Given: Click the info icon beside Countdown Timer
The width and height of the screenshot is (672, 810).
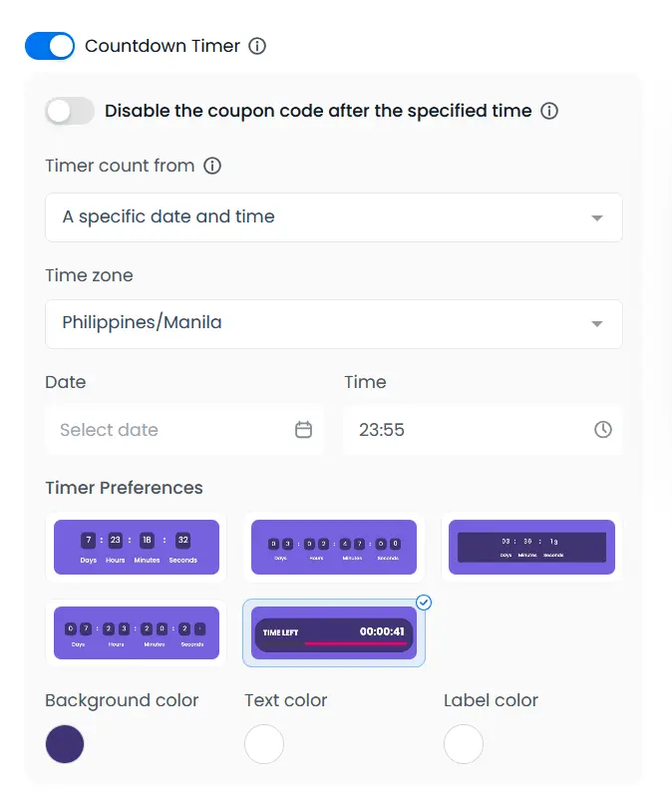Looking at the screenshot, I should pyautogui.click(x=257, y=46).
